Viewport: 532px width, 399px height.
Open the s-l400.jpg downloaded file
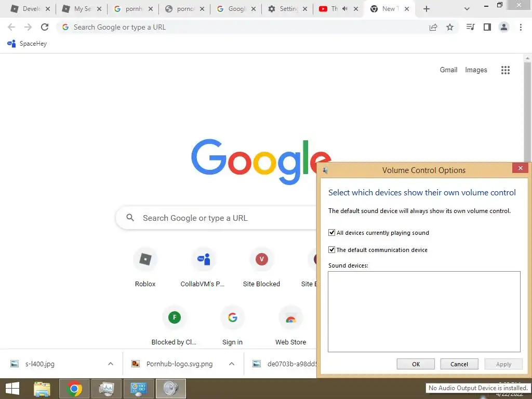coord(40,364)
